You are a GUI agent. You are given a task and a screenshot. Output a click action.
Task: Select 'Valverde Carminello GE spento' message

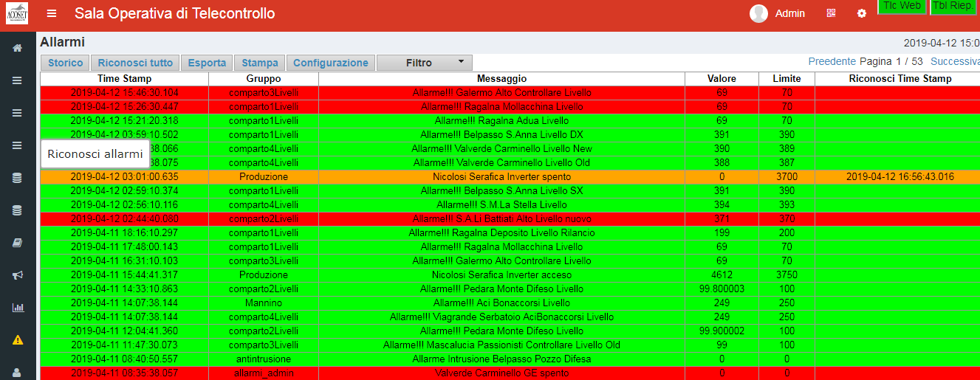click(x=501, y=373)
